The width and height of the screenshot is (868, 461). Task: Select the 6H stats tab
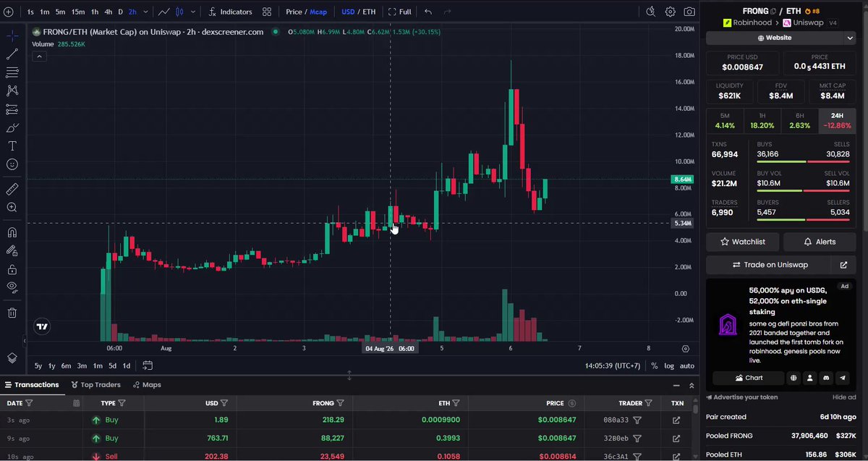pyautogui.click(x=800, y=120)
